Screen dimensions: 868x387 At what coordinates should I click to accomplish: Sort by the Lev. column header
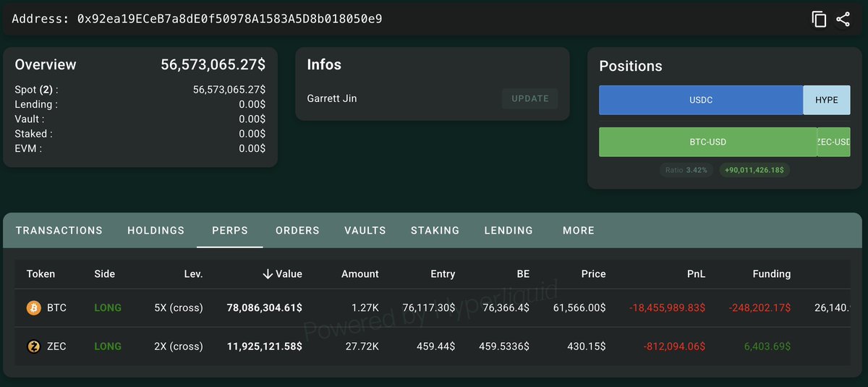point(193,274)
